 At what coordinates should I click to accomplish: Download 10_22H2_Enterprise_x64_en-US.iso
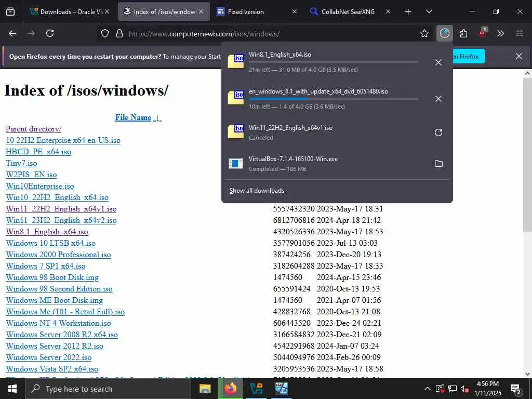click(x=63, y=140)
